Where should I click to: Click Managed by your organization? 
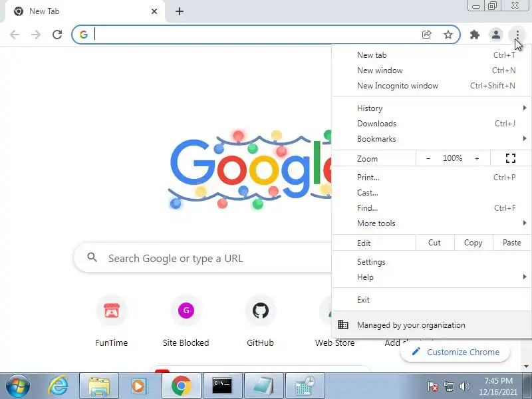point(432,325)
